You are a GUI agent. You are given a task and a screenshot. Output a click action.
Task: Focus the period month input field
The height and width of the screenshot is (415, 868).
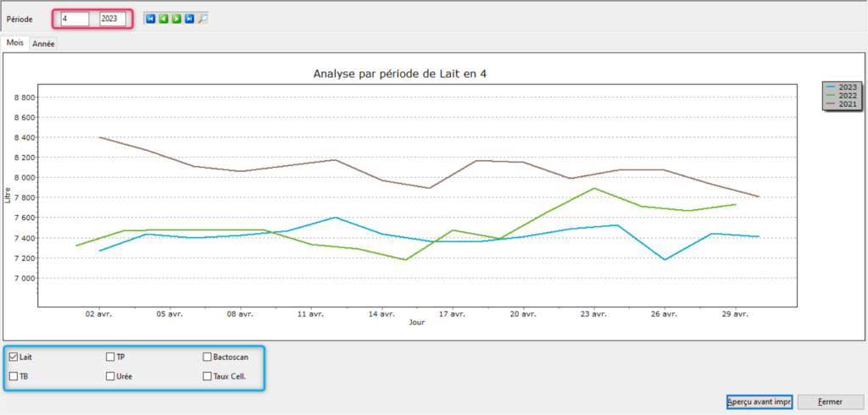75,19
